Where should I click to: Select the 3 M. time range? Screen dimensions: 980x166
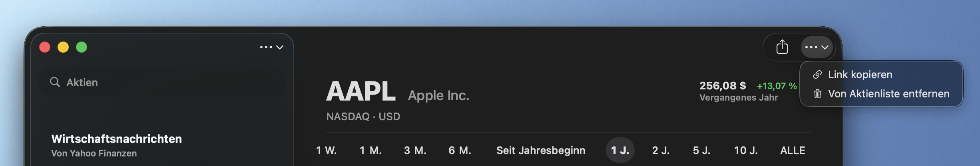pyautogui.click(x=415, y=150)
